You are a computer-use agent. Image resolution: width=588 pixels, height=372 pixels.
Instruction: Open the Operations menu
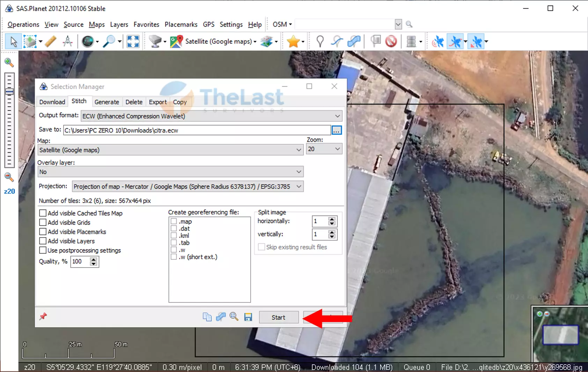23,24
